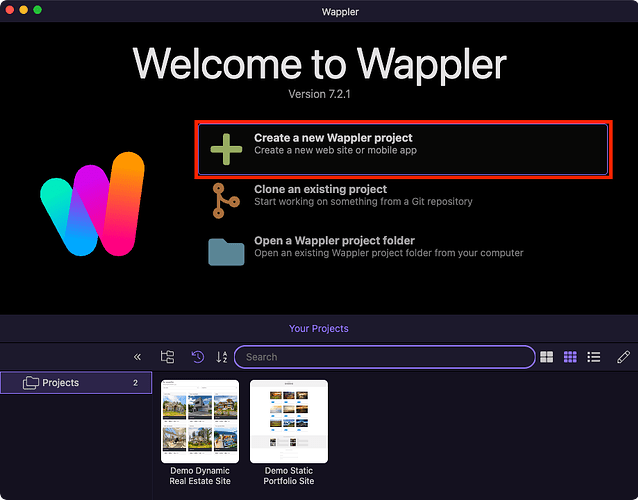
Task: Minimize window with yellow button
Action: click(x=24, y=10)
